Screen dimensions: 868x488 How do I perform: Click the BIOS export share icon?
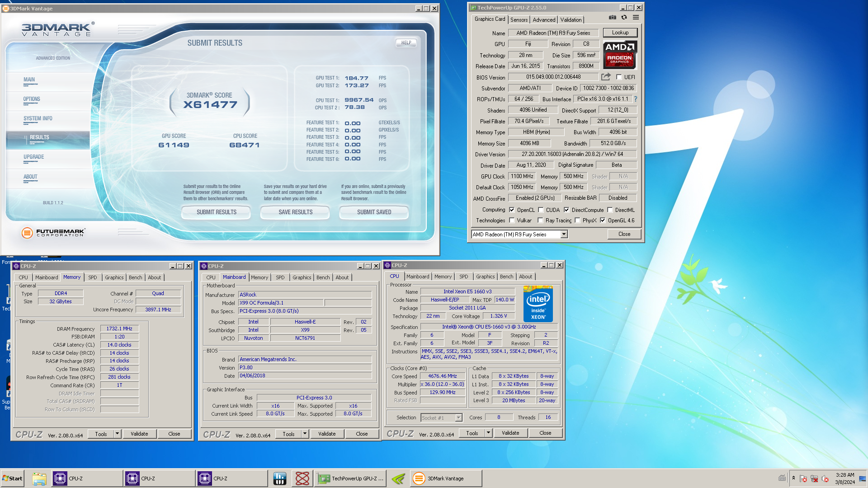click(606, 77)
